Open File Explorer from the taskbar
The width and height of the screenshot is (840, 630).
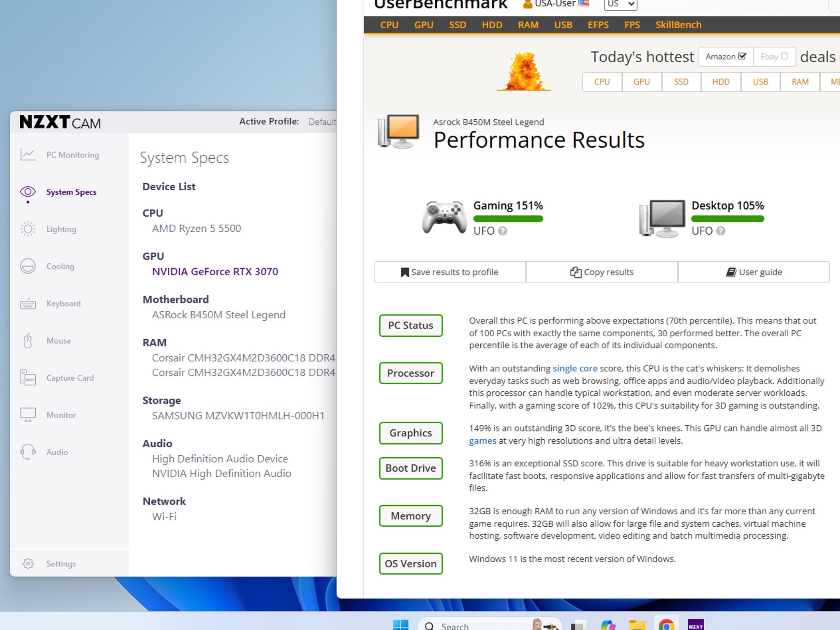(637, 625)
